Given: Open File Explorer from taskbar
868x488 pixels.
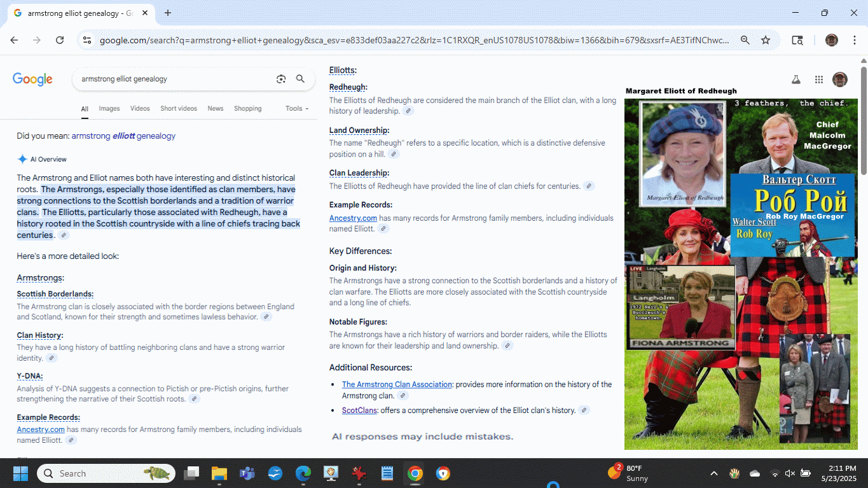Looking at the screenshot, I should point(219,473).
